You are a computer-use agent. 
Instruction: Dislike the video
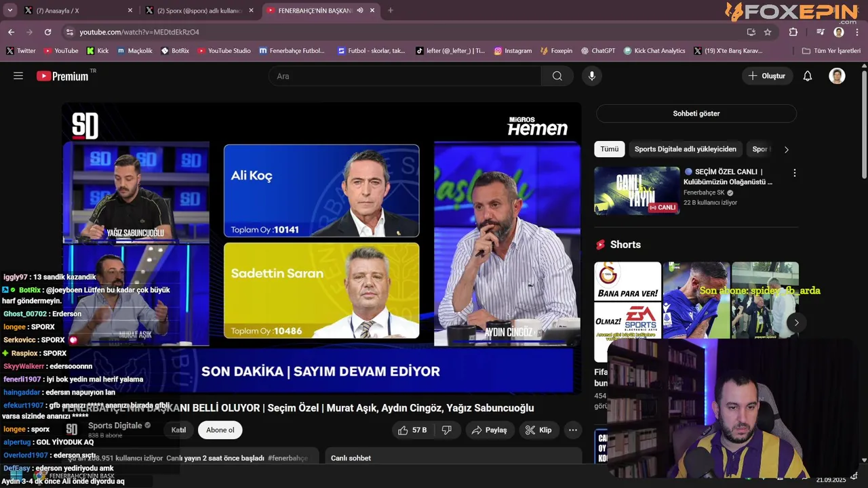(x=447, y=430)
